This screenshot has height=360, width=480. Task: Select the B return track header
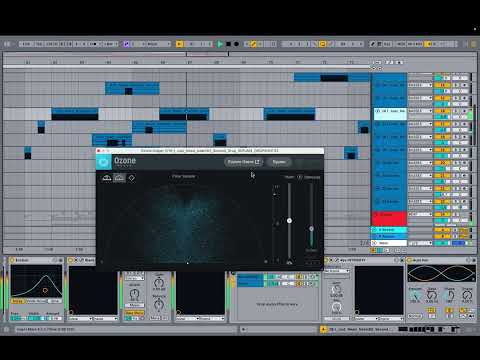pyautogui.click(x=389, y=236)
